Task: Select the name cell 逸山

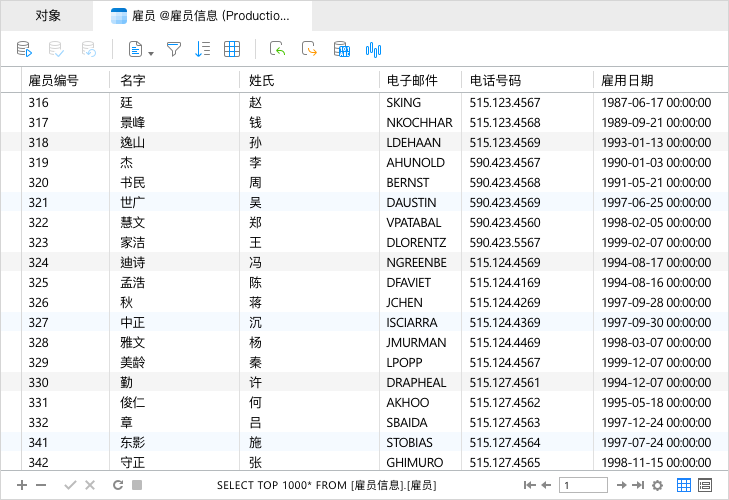Action: (174, 142)
